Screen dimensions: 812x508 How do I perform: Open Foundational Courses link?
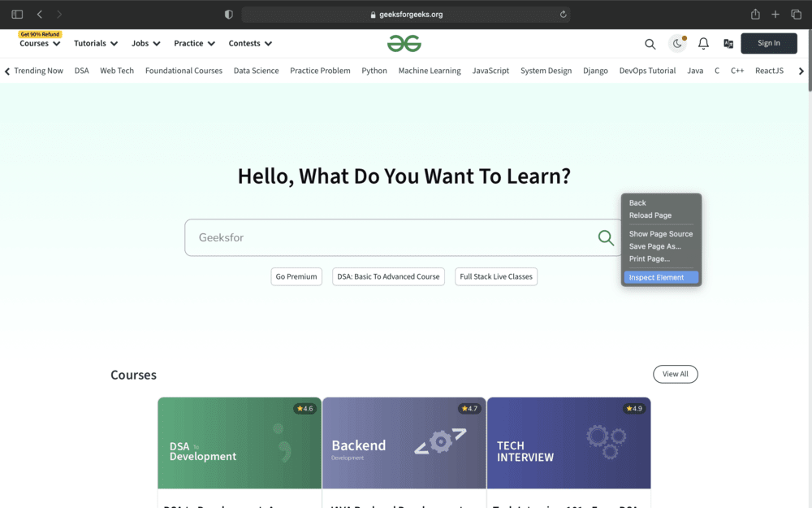[184, 71]
